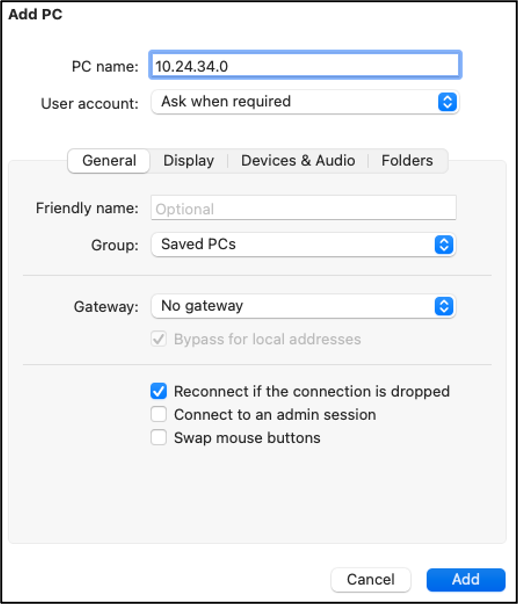The image size is (518, 604).
Task: Click the Group field's blue chevron icon
Action: [444, 245]
